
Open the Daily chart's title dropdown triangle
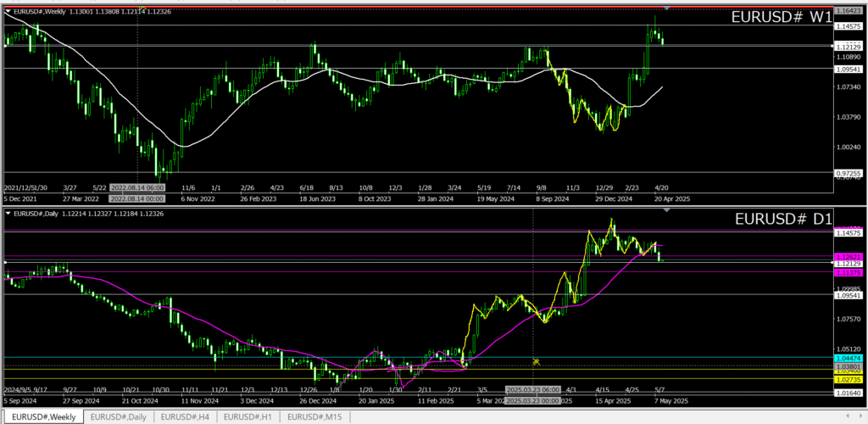(8, 214)
